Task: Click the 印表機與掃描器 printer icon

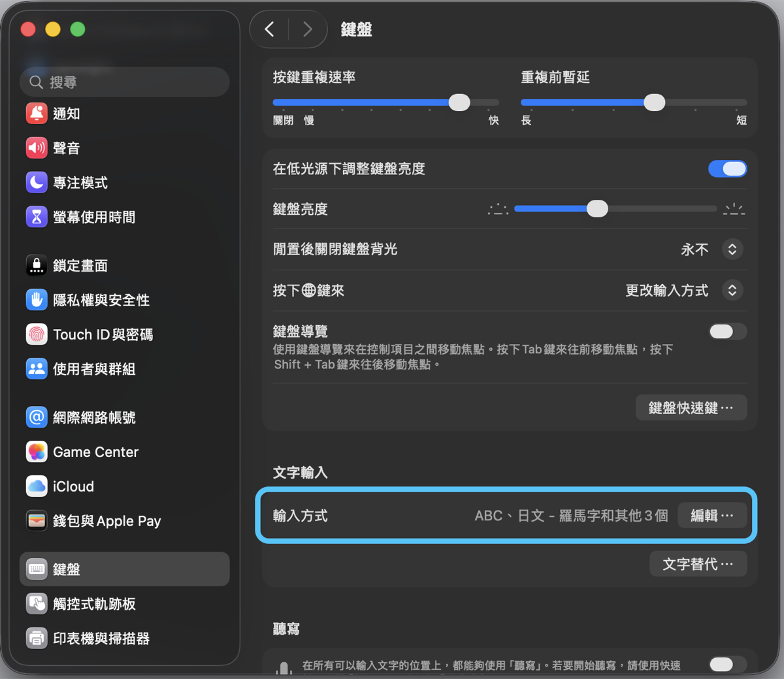Action: [37, 638]
